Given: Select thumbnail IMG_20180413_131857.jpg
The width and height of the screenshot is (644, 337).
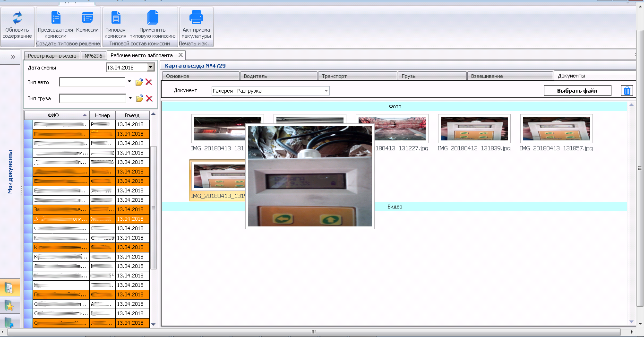Looking at the screenshot, I should coord(556,129).
